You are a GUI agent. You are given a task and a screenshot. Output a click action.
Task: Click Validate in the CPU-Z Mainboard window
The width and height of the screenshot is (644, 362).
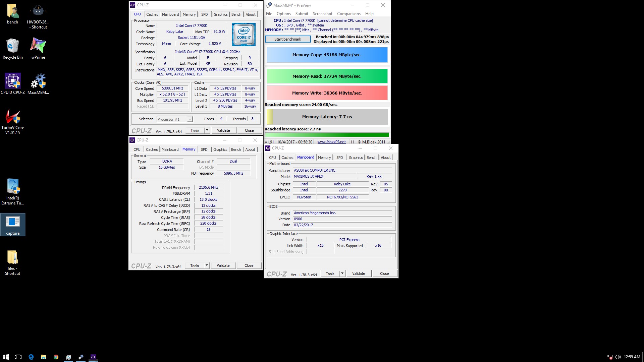359,274
